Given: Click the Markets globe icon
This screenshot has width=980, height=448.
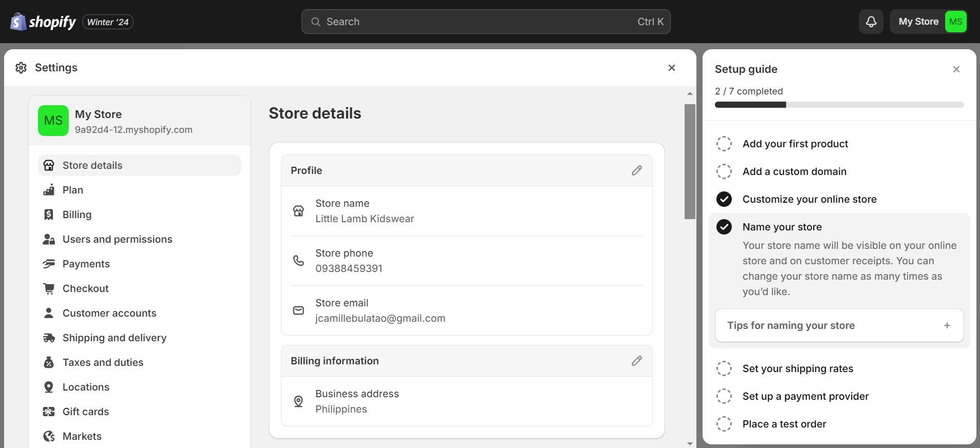Looking at the screenshot, I should [x=49, y=436].
